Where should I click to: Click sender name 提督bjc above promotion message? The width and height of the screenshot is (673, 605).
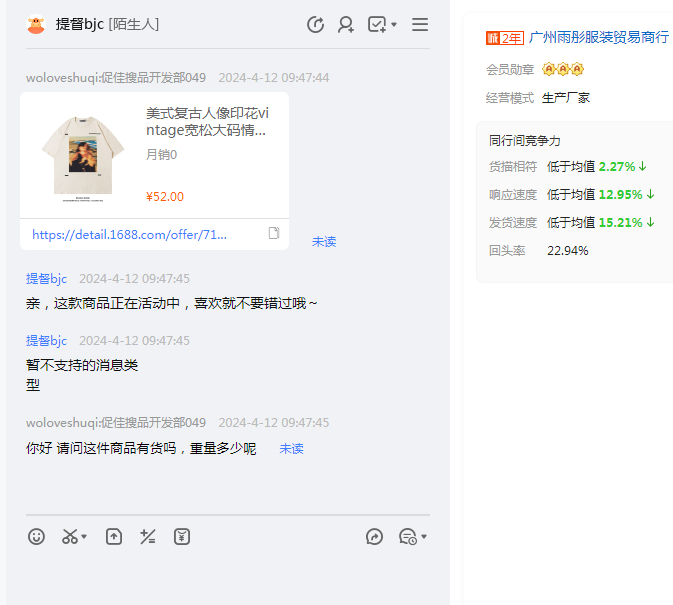click(x=46, y=279)
